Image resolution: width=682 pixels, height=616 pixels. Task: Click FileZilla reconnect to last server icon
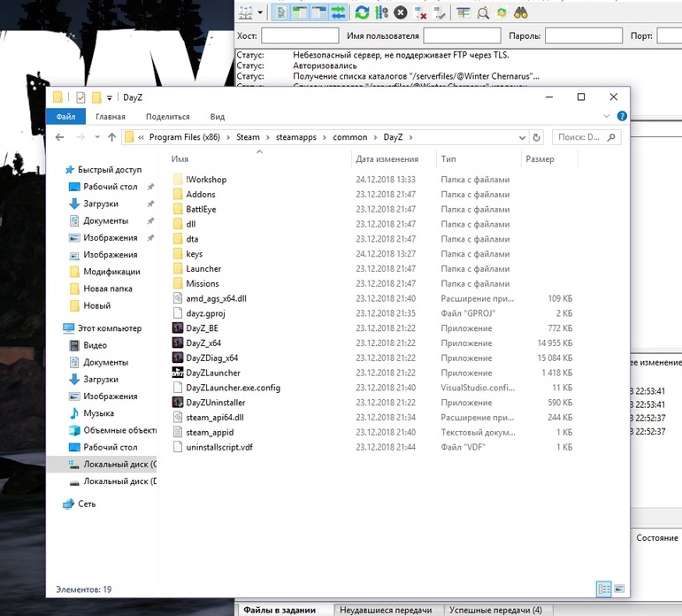click(440, 12)
